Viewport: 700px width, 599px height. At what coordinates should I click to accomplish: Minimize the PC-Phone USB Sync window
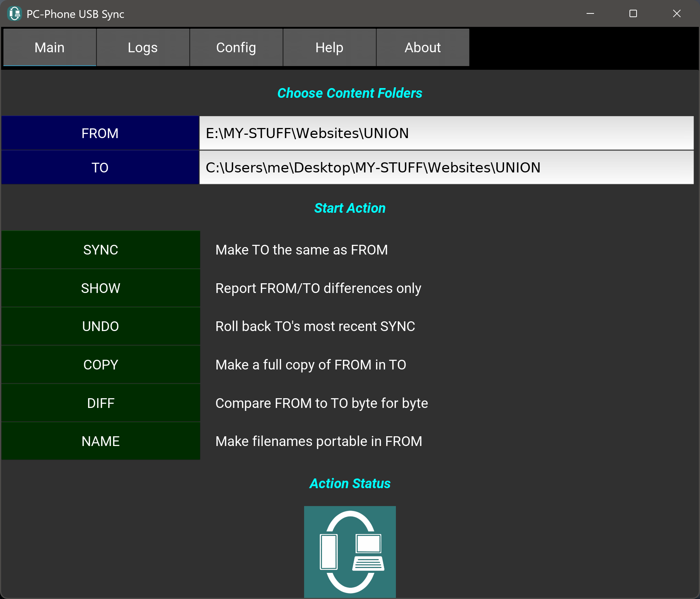(x=590, y=14)
